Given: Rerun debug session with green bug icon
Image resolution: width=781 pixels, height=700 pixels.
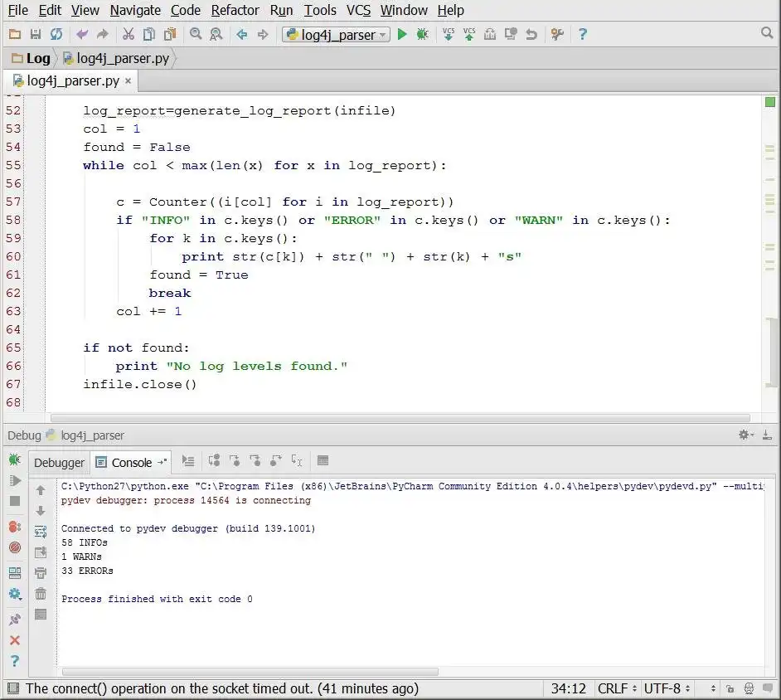Looking at the screenshot, I should tap(14, 459).
